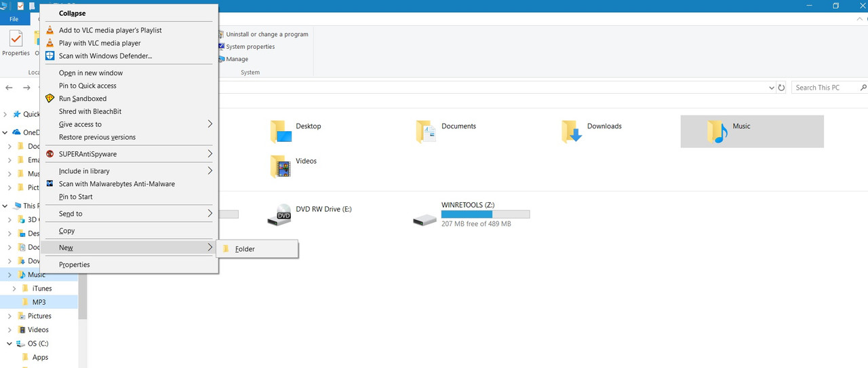This screenshot has height=368, width=868.
Task: Choose Copy in the context menu
Action: click(129, 231)
